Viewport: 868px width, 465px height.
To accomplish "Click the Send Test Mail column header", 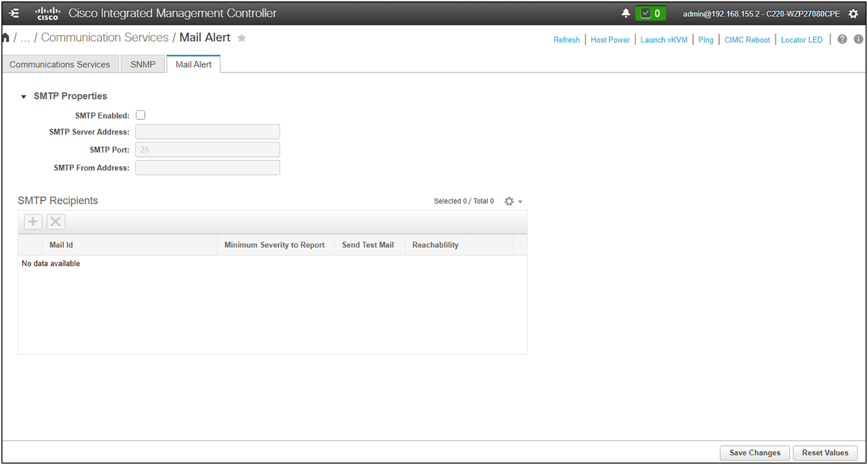I will 369,245.
